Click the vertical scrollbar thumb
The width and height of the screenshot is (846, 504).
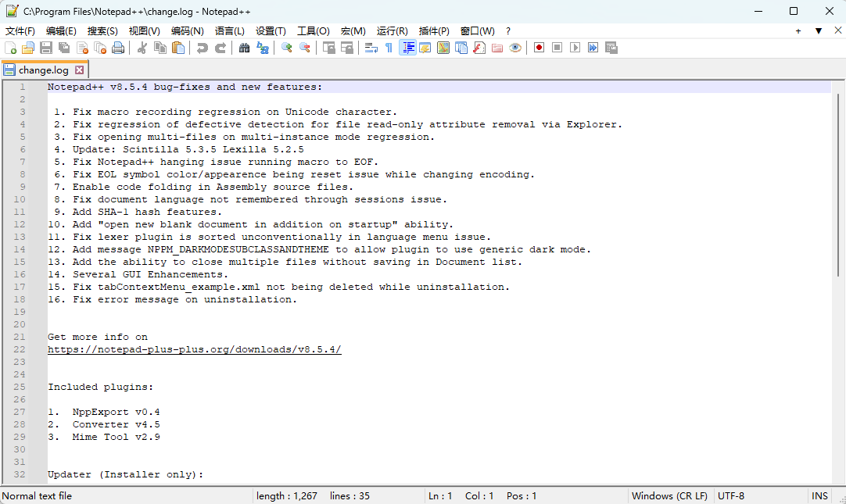tap(838, 185)
